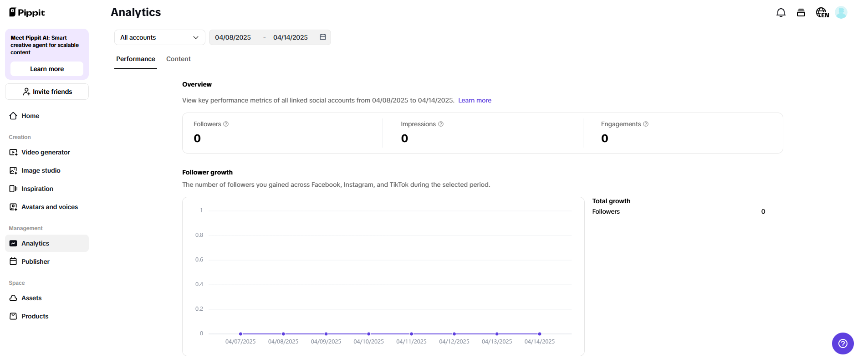The width and height of the screenshot is (868, 364).
Task: Click the 04/07/2025 data point on chart
Action: 240,334
